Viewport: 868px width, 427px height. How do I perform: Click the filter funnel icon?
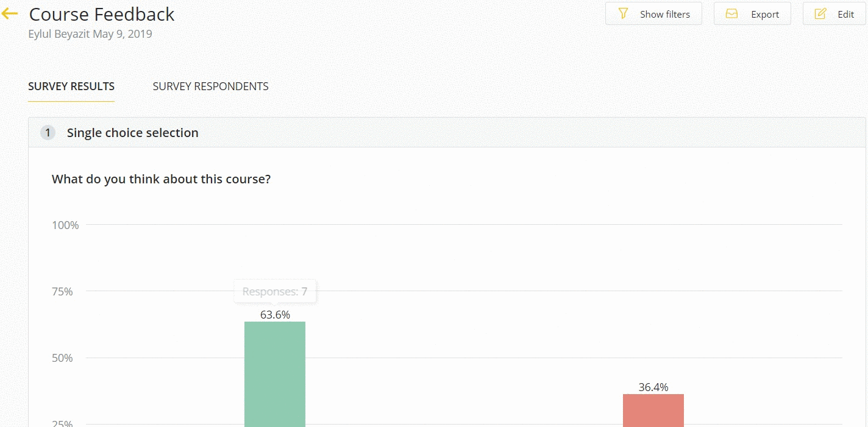623,13
